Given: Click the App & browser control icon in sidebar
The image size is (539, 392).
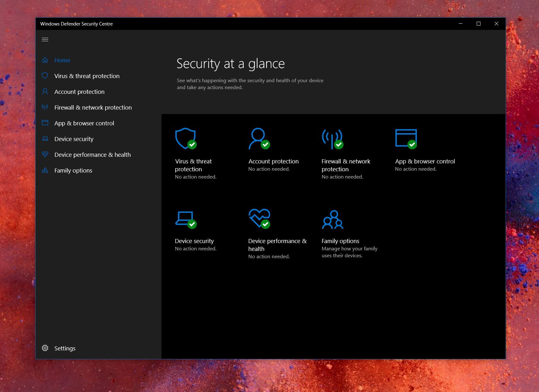Looking at the screenshot, I should tap(45, 123).
